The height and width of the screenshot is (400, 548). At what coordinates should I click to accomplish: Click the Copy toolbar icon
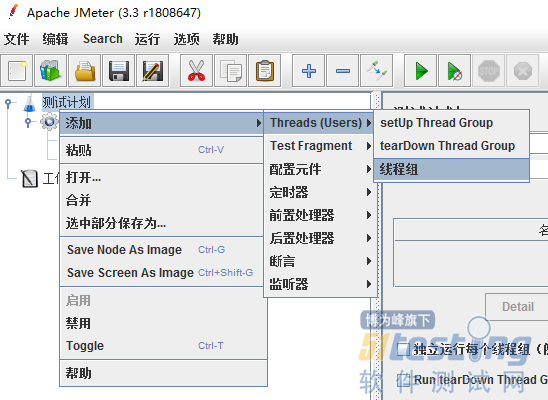[231, 71]
